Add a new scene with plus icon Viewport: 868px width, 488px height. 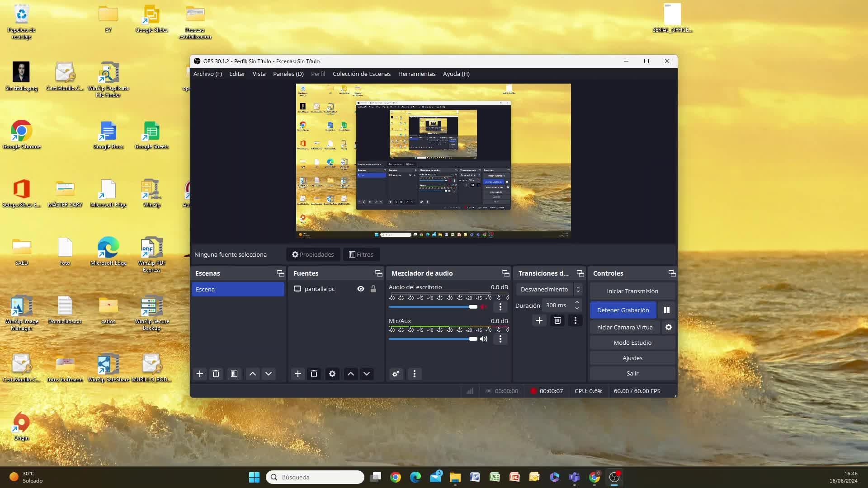click(x=200, y=374)
